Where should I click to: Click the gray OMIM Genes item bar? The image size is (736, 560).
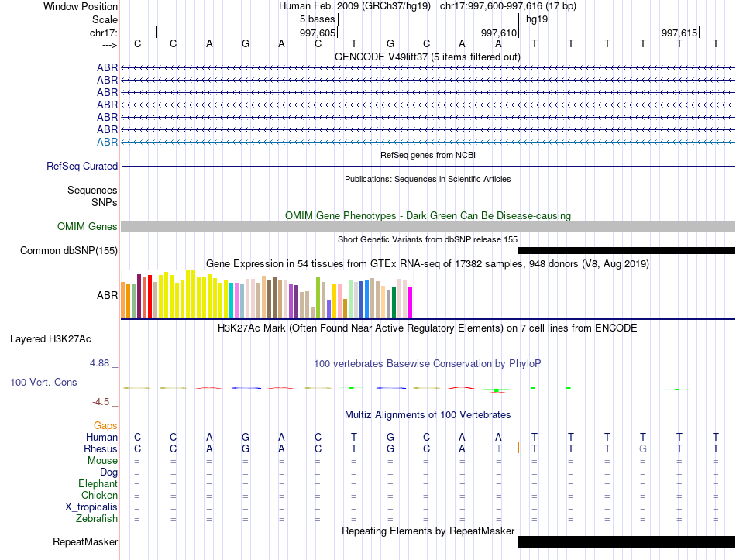click(x=428, y=227)
